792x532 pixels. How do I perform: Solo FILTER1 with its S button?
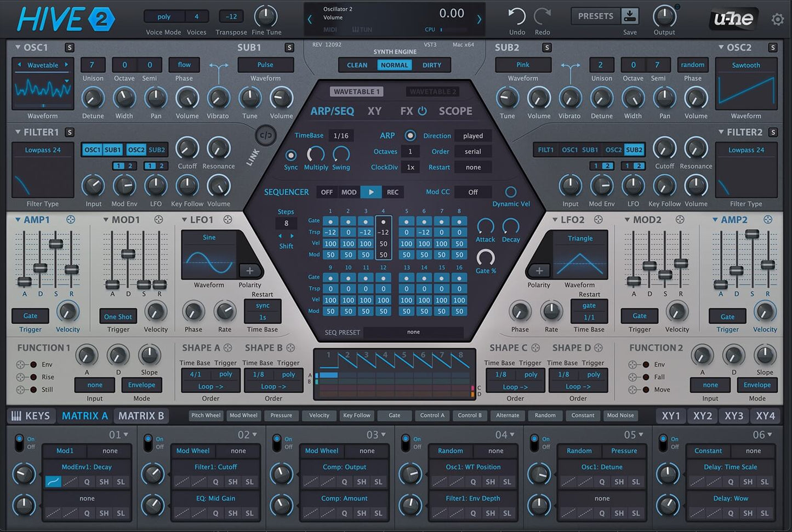[x=70, y=132]
